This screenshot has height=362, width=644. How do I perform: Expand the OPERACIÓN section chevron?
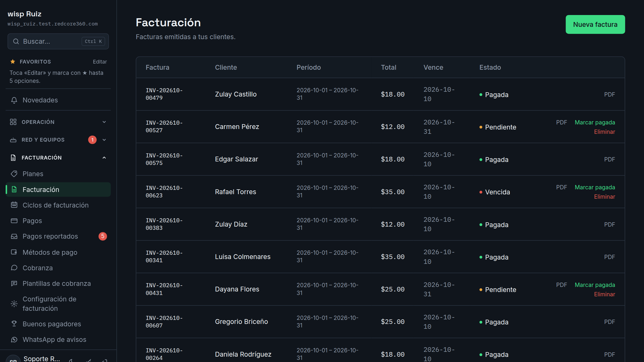[104, 122]
